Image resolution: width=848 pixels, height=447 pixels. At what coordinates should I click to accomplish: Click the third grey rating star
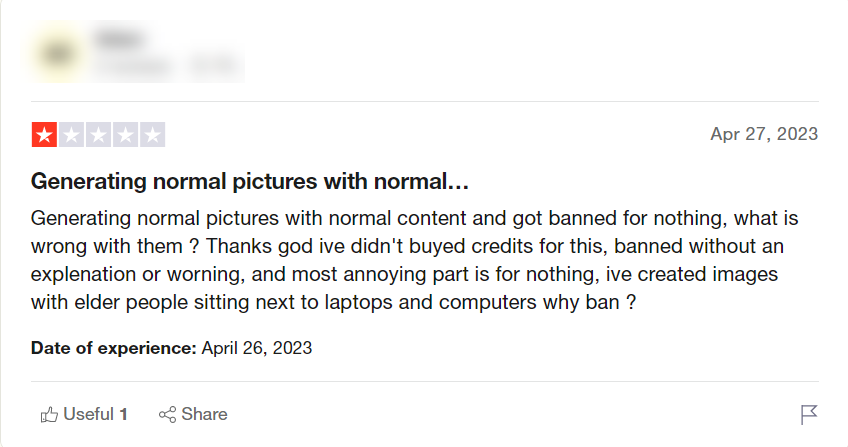coord(99,135)
